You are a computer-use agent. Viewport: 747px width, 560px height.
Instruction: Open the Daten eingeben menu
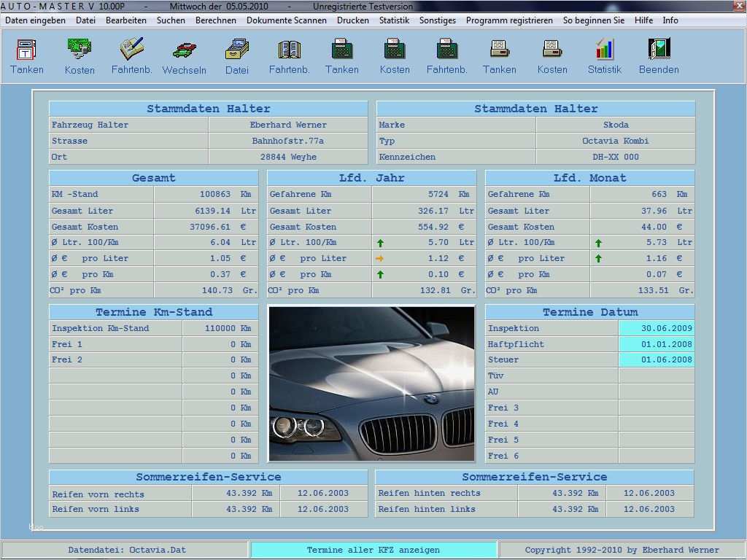pyautogui.click(x=35, y=20)
